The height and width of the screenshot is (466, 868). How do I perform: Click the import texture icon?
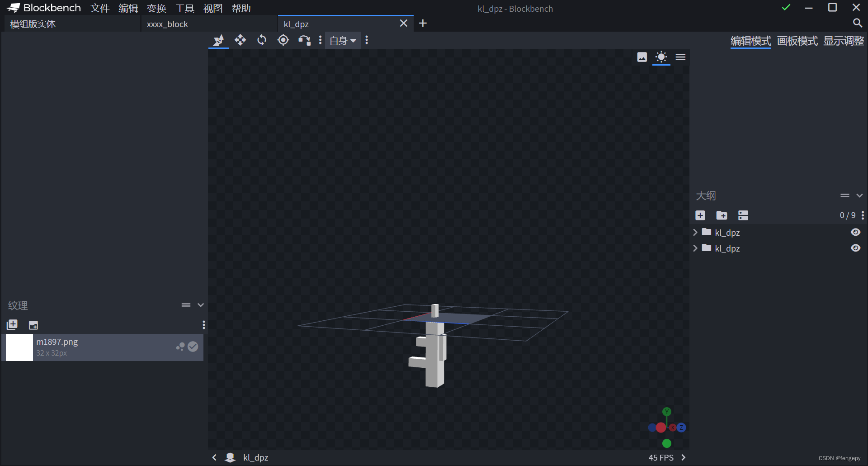coord(12,325)
